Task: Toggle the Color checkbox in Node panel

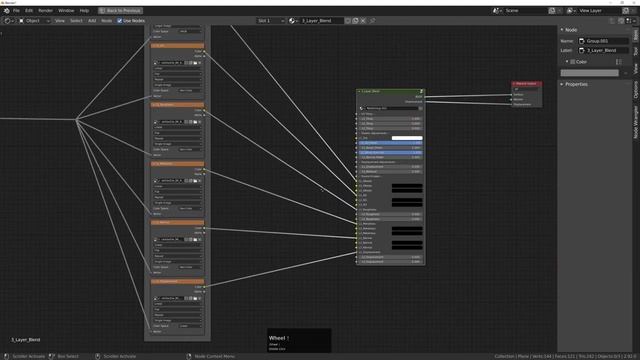Action: point(573,62)
